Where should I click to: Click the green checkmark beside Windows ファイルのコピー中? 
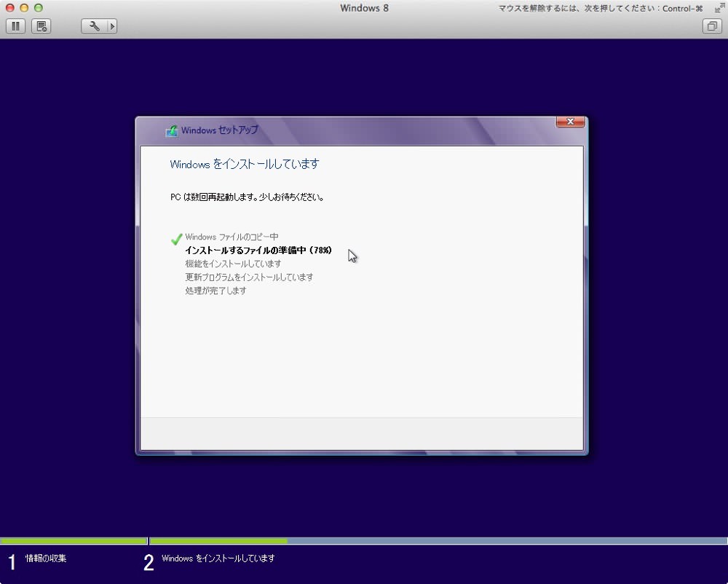pyautogui.click(x=176, y=239)
